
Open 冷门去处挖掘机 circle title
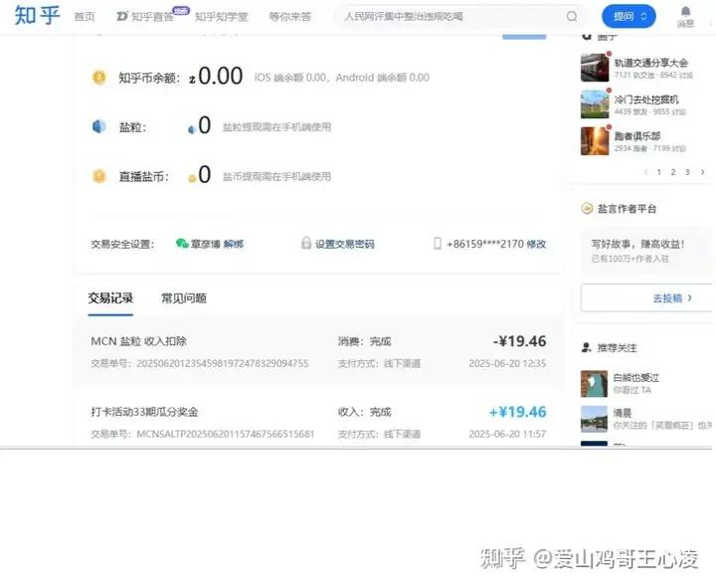tap(646, 99)
